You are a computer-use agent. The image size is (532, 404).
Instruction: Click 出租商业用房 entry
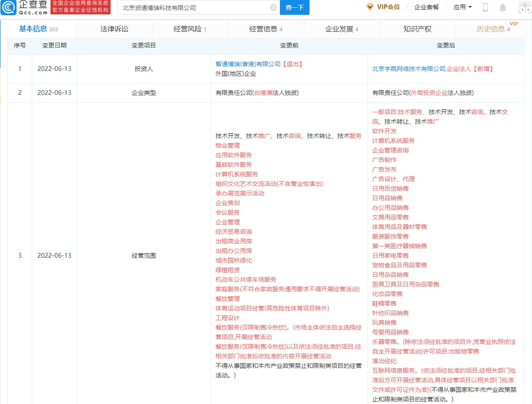(x=234, y=241)
